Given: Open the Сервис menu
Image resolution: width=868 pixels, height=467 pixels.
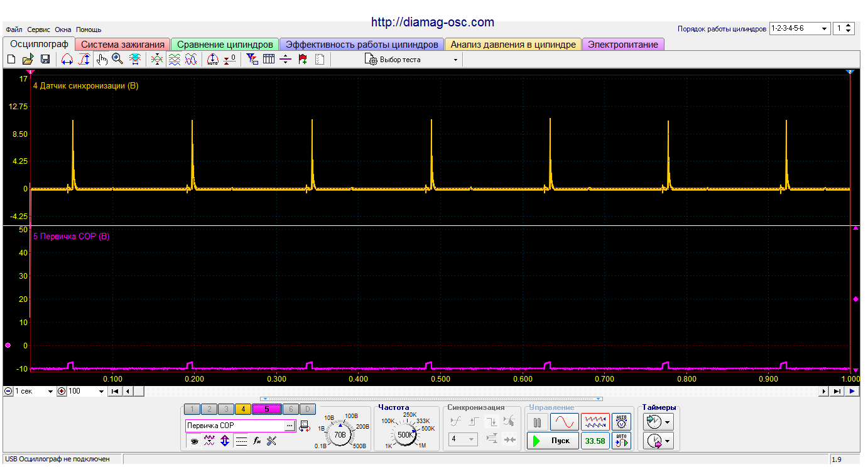Looking at the screenshot, I should coord(39,30).
